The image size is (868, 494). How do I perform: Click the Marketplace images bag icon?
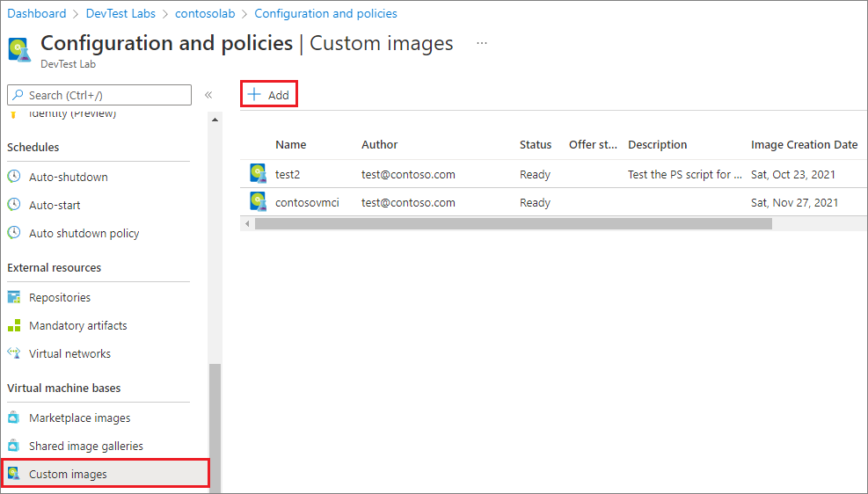(14, 418)
